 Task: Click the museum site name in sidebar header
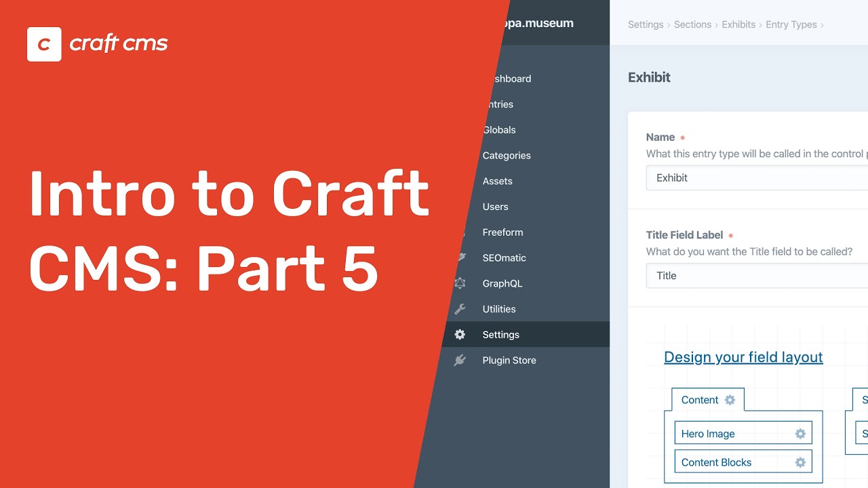tap(538, 23)
